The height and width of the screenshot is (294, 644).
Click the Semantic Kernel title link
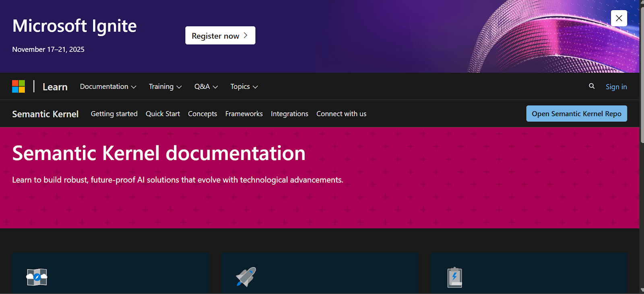(45, 114)
